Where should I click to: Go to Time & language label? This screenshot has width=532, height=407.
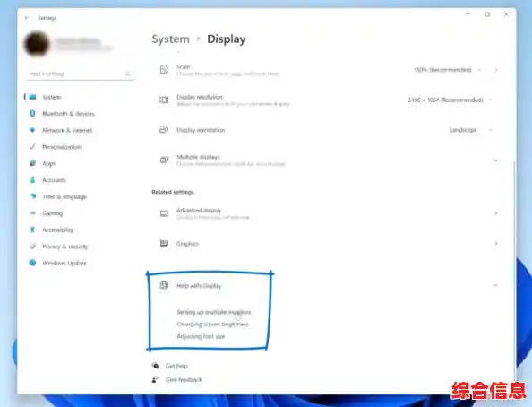click(x=64, y=196)
